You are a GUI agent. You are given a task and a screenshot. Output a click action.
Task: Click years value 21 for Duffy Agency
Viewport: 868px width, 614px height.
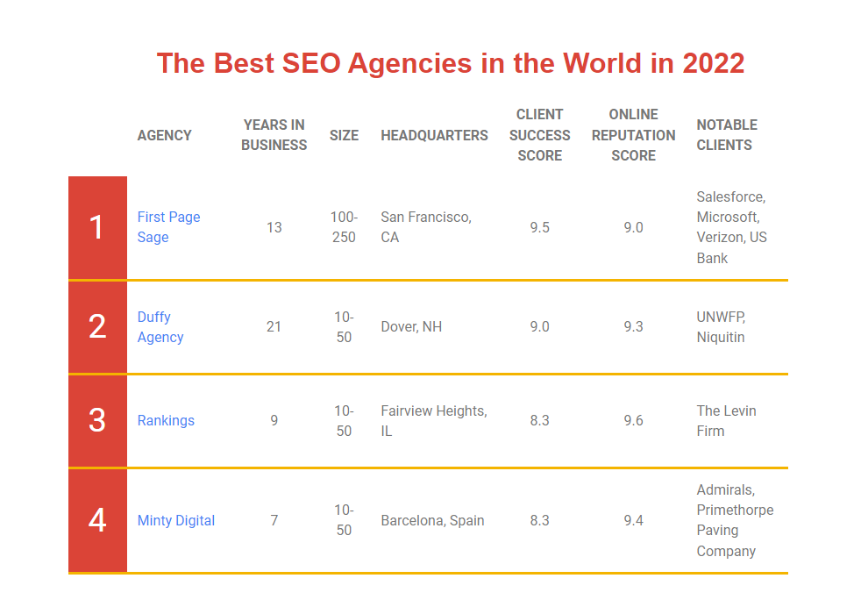[274, 326]
